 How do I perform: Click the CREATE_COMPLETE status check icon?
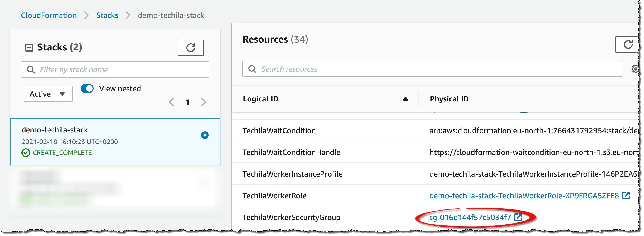[x=26, y=153]
